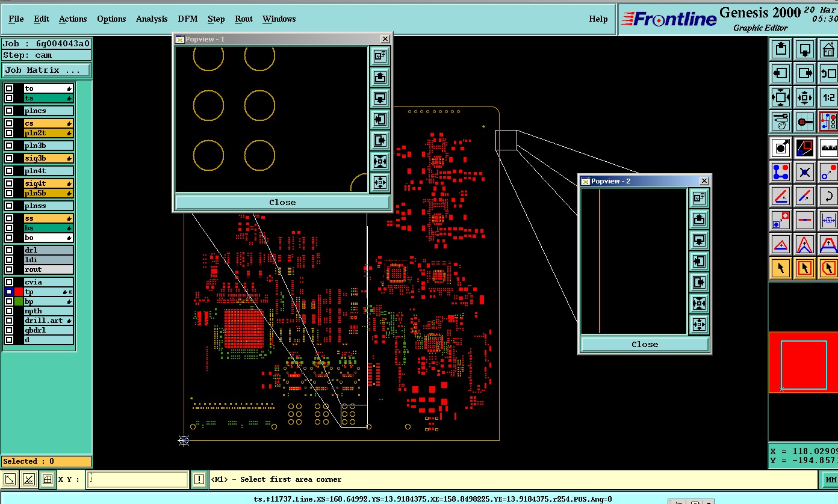838x504 pixels.
Task: Select the pln5b layer name
Action: point(48,193)
